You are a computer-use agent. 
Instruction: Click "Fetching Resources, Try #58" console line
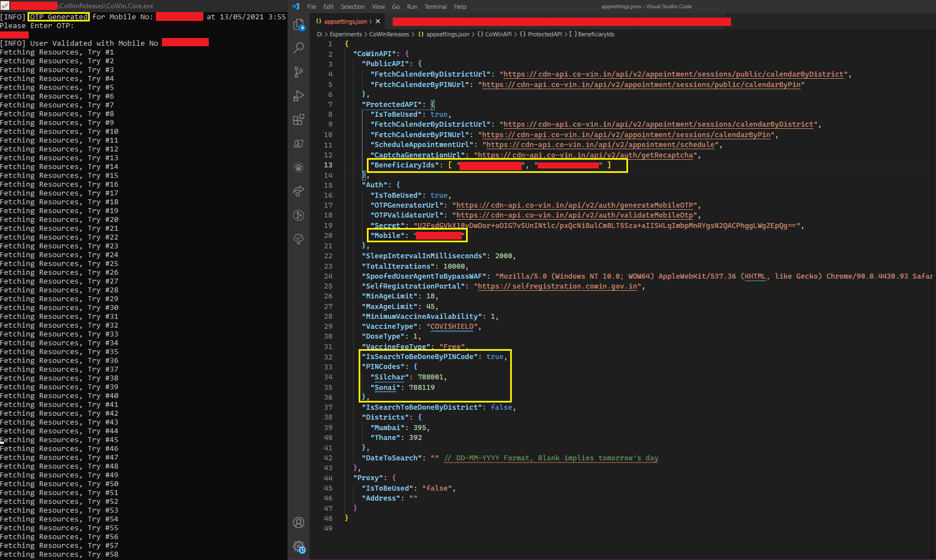(x=59, y=554)
